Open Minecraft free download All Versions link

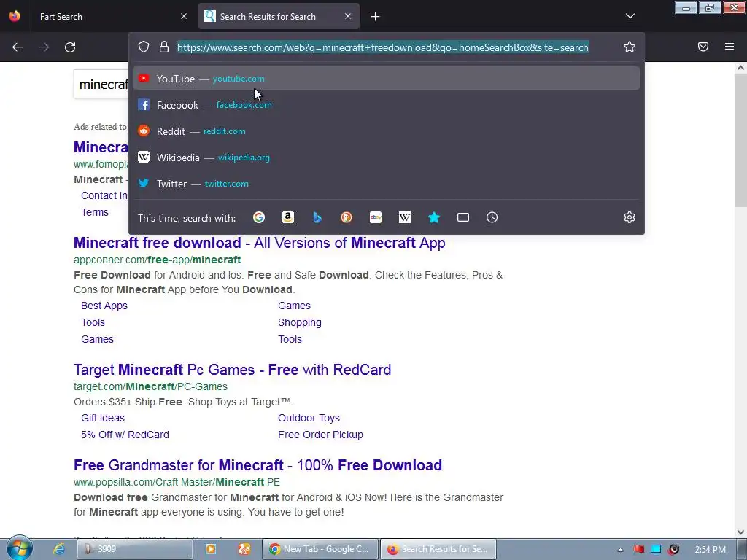[x=259, y=243]
